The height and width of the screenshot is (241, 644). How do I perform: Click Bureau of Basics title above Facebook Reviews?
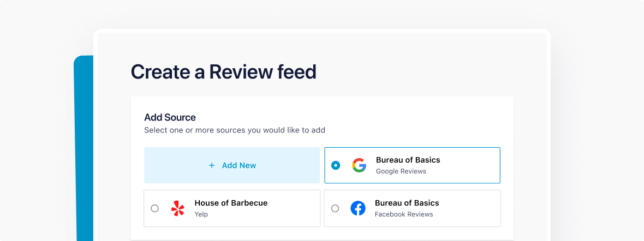coord(407,203)
